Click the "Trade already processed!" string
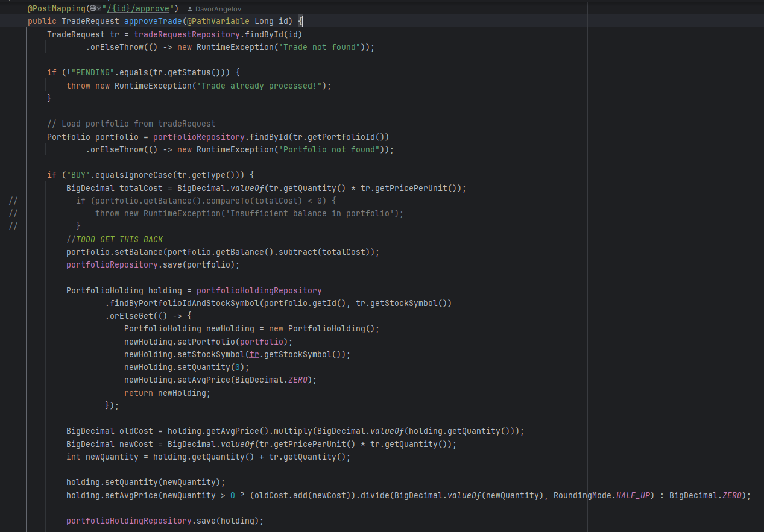The height and width of the screenshot is (532, 764). tap(259, 86)
